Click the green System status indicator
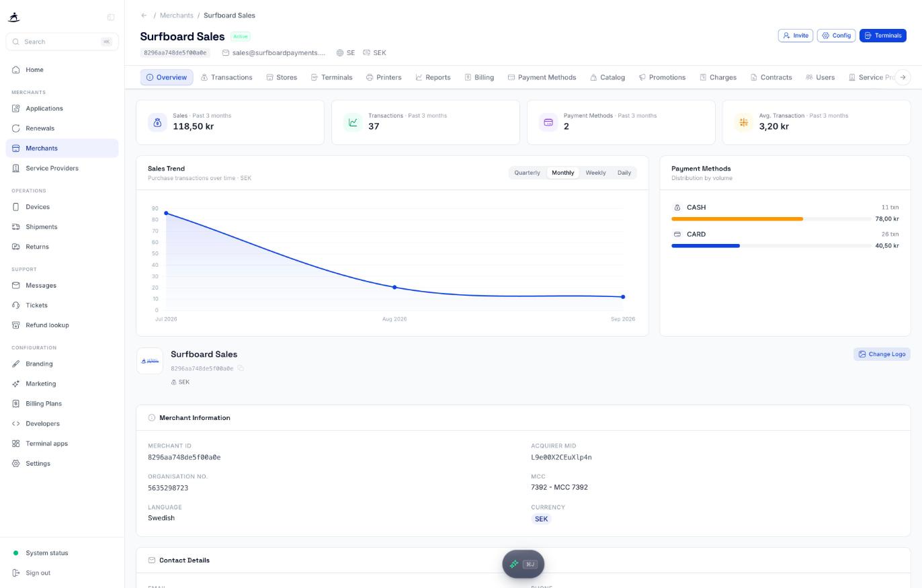 (16, 553)
